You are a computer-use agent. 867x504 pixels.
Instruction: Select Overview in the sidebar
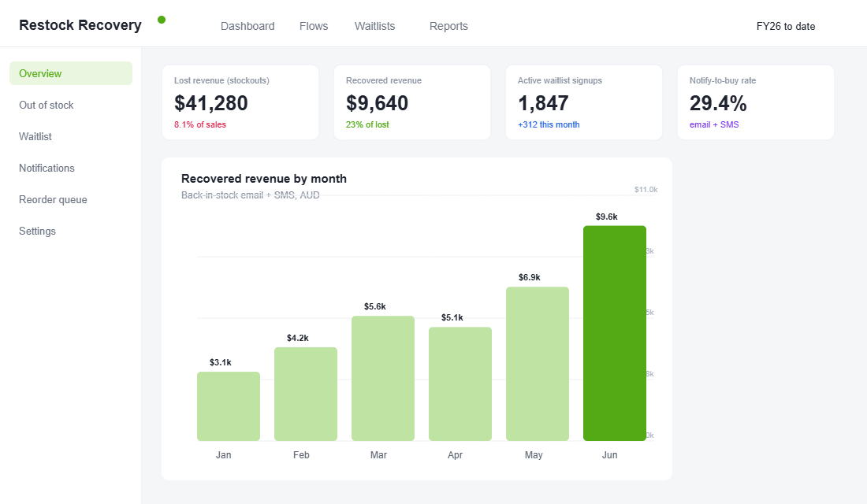71,73
